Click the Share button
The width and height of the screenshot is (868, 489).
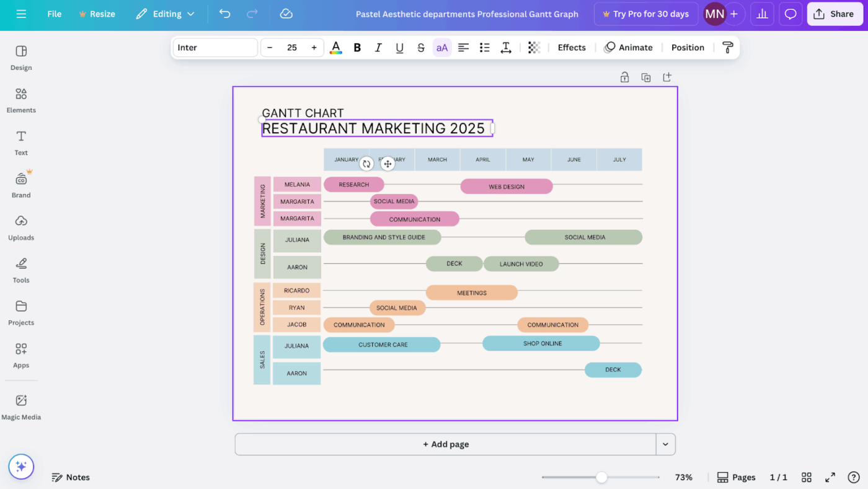[835, 14]
